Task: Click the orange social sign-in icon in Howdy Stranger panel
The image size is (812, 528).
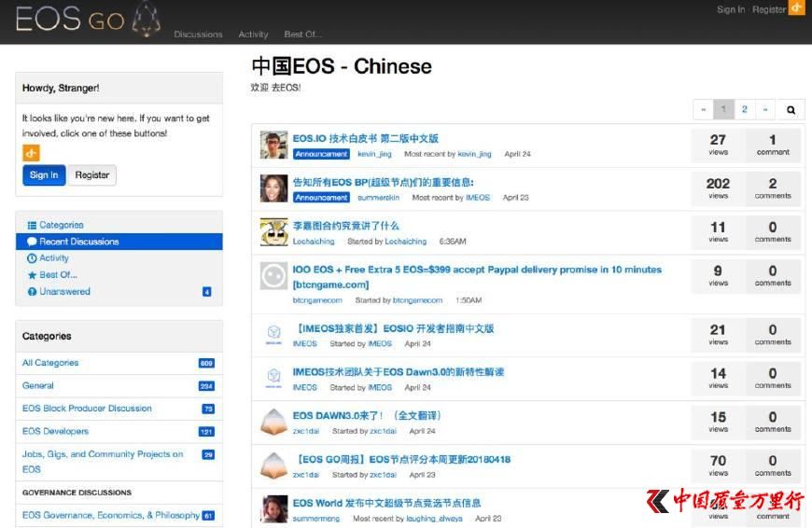Action: click(31, 153)
